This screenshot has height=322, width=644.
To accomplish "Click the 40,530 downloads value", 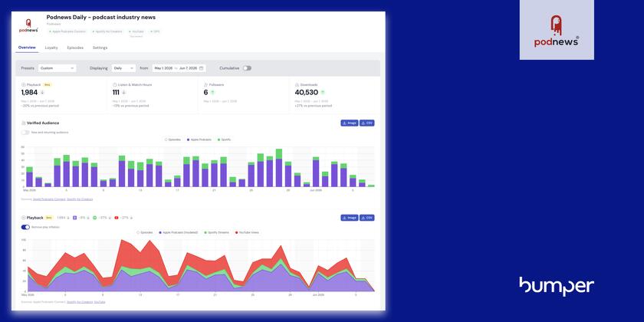I will [x=306, y=93].
